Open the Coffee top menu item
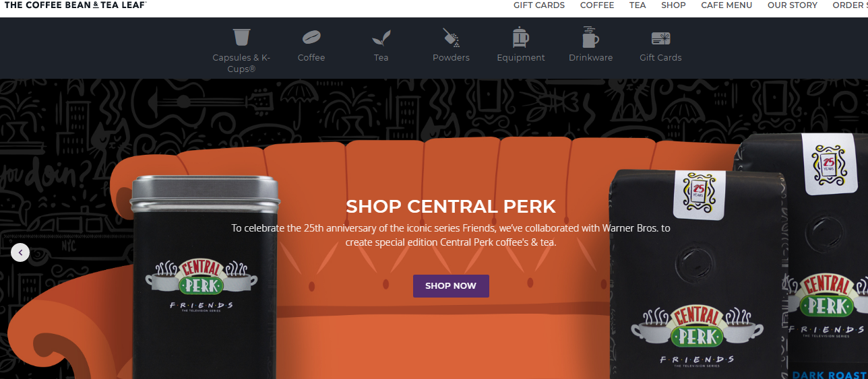 point(597,5)
